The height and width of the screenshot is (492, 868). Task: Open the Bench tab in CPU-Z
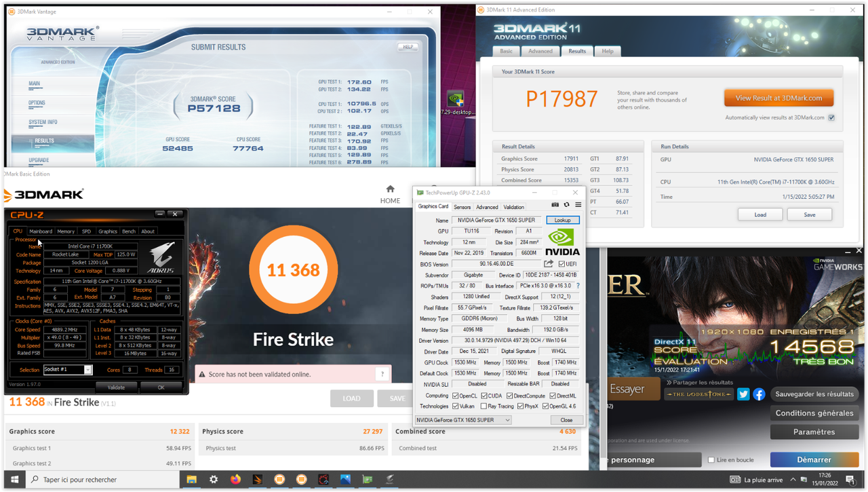point(129,231)
